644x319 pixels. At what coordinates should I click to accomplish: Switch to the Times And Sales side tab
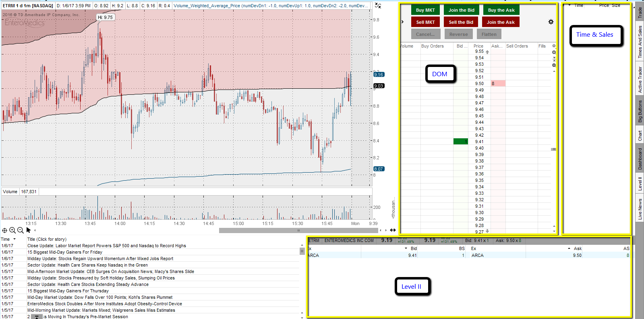(x=640, y=42)
